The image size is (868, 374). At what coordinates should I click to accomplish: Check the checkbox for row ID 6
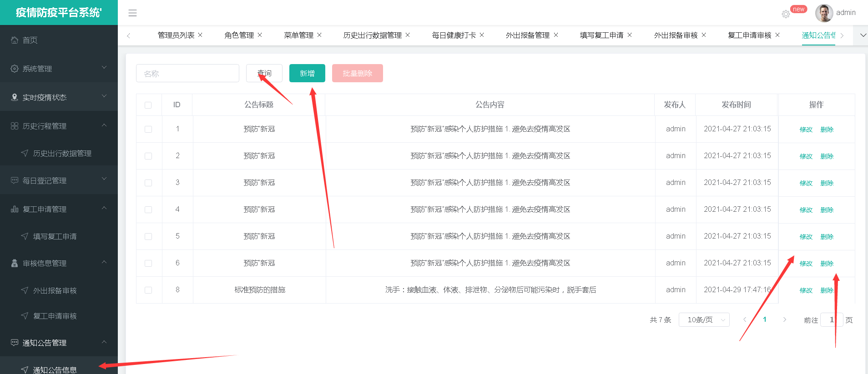point(148,263)
